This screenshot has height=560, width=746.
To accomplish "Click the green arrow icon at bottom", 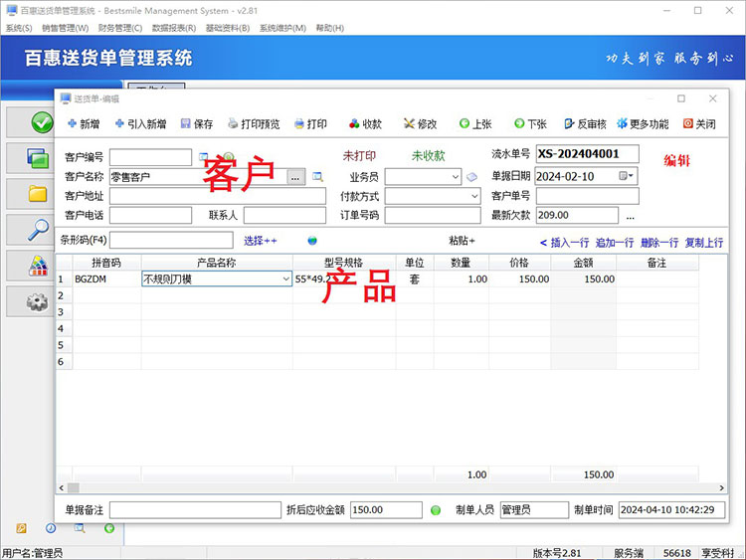I will pyautogui.click(x=109, y=528).
